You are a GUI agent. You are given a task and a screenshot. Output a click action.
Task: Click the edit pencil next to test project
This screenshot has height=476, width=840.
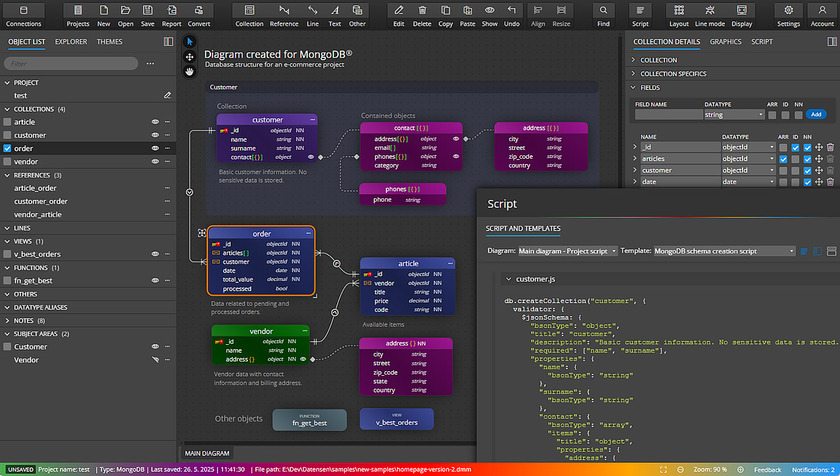pos(167,95)
